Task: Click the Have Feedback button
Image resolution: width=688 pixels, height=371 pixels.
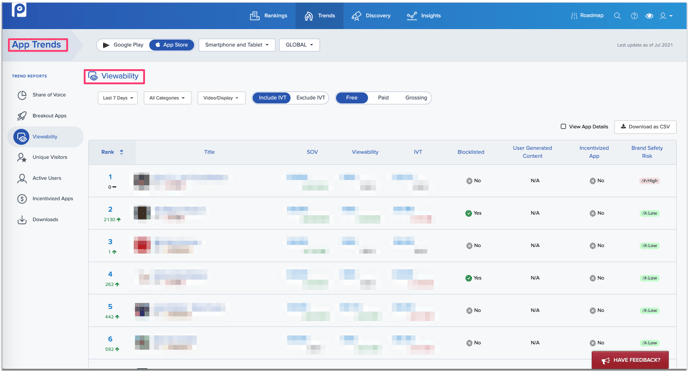Action: point(630,360)
